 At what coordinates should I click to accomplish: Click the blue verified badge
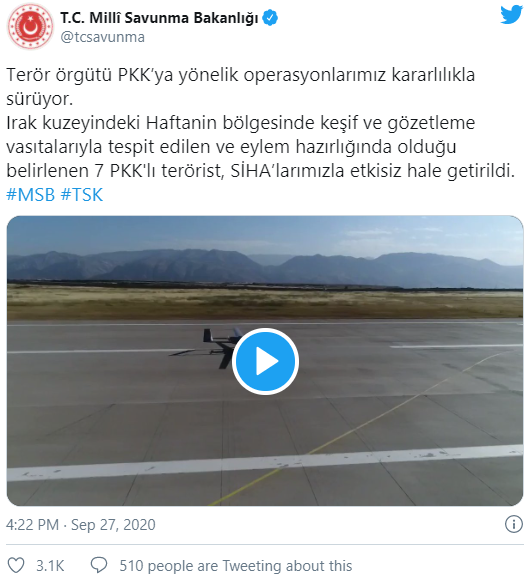[x=270, y=18]
